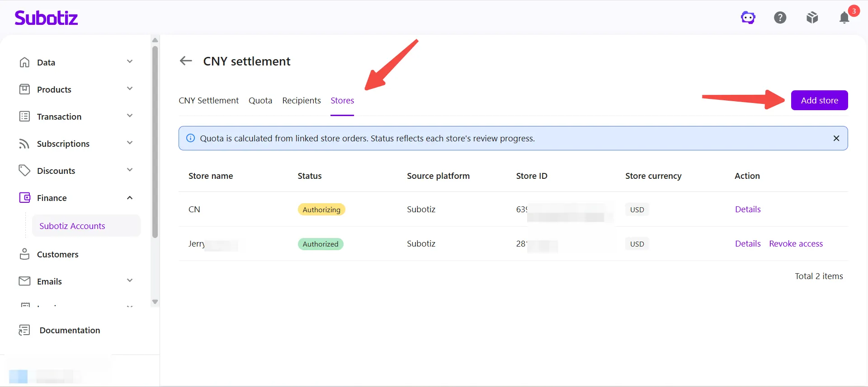Click the Action column header

(x=747, y=176)
